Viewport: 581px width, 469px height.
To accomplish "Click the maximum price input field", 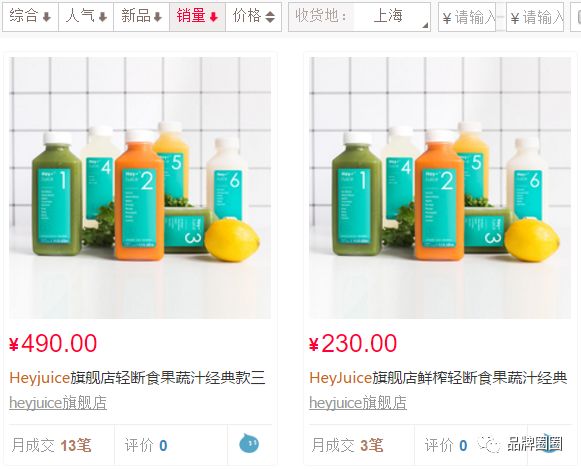I will (535, 17).
